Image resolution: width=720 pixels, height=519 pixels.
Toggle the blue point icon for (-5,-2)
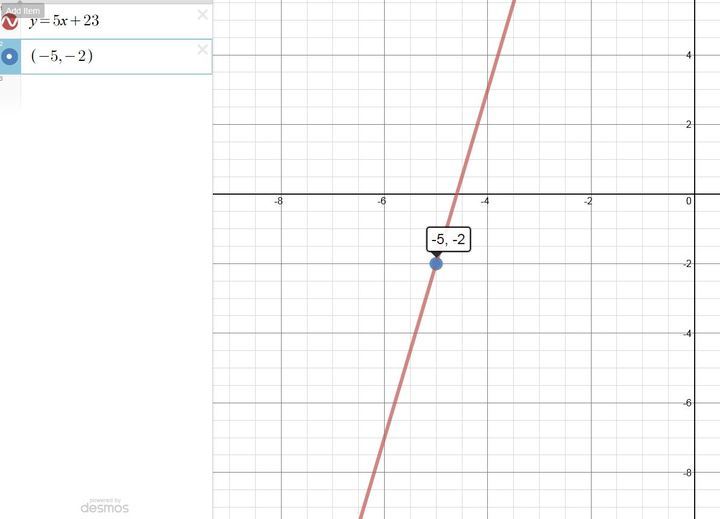pos(10,57)
